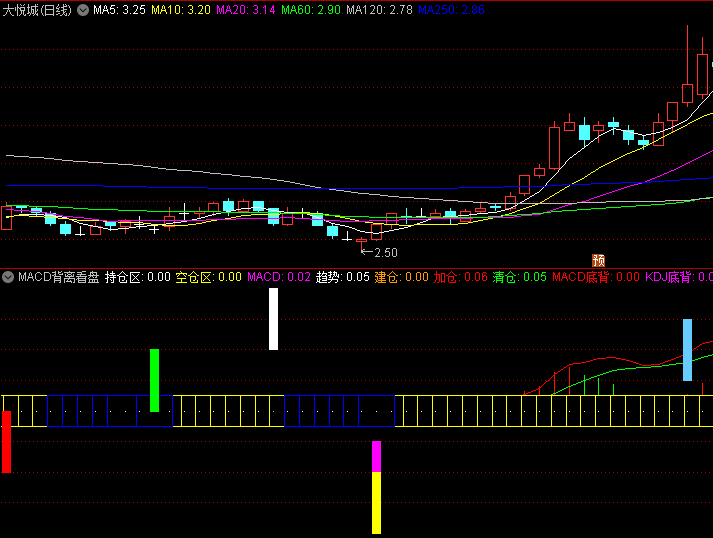Click the 清仓: 0.05 value
This screenshot has height=538, width=713.
(x=520, y=277)
